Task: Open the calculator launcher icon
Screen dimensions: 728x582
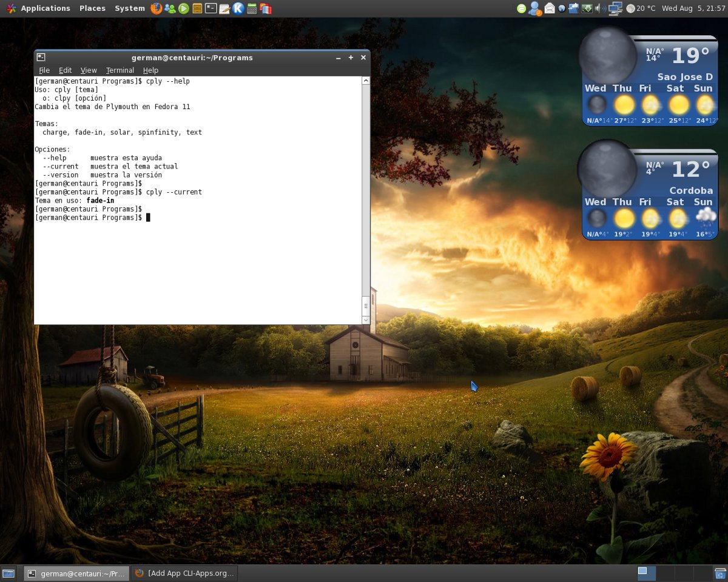Action: 252,8
